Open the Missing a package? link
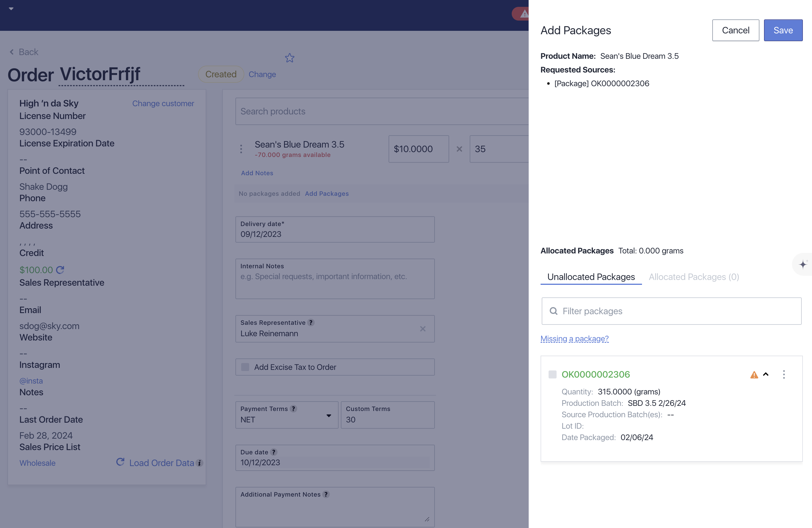This screenshot has height=528, width=812. tap(574, 338)
